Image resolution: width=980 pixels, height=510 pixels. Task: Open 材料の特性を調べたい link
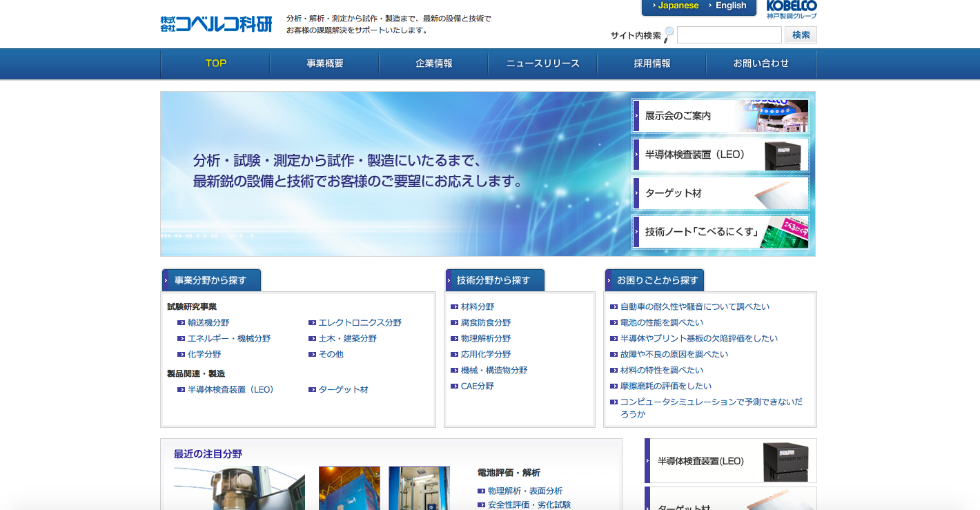[662, 371]
